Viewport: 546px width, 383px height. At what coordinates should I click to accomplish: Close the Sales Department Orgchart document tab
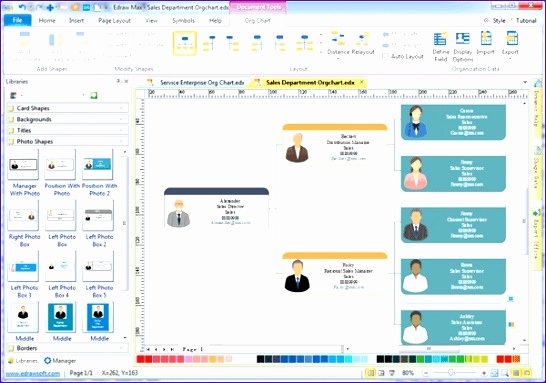[362, 82]
